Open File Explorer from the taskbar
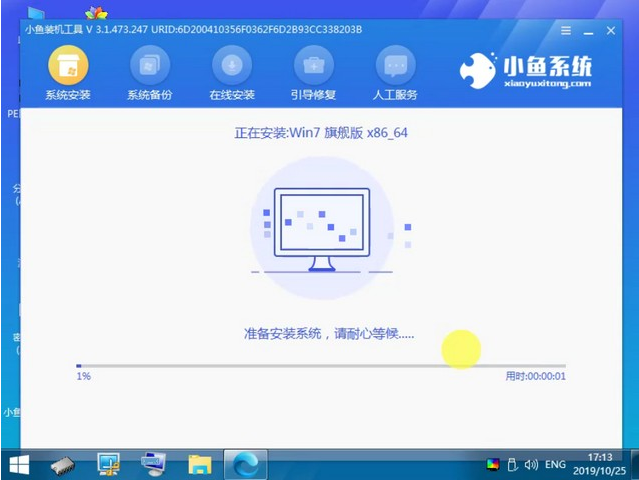Screen dimensions: 639x480 (199, 463)
